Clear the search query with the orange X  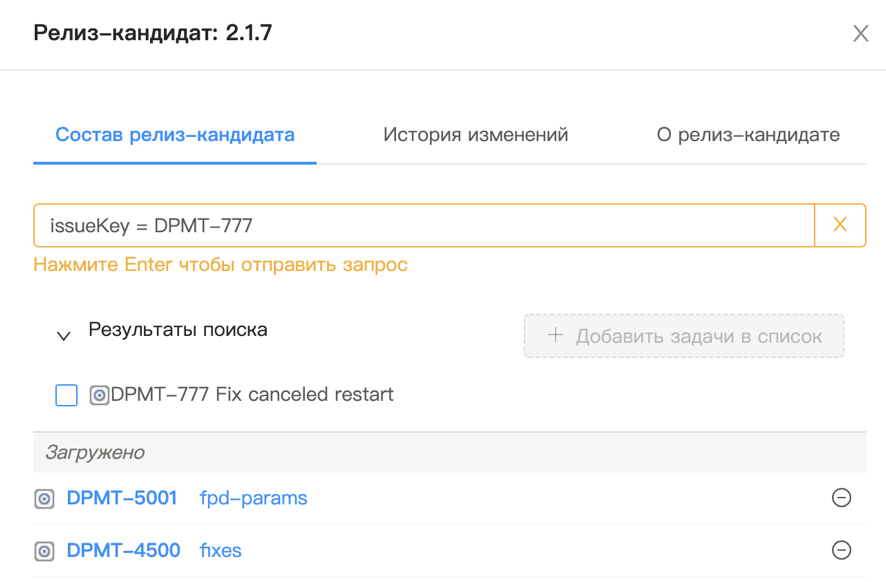[840, 226]
